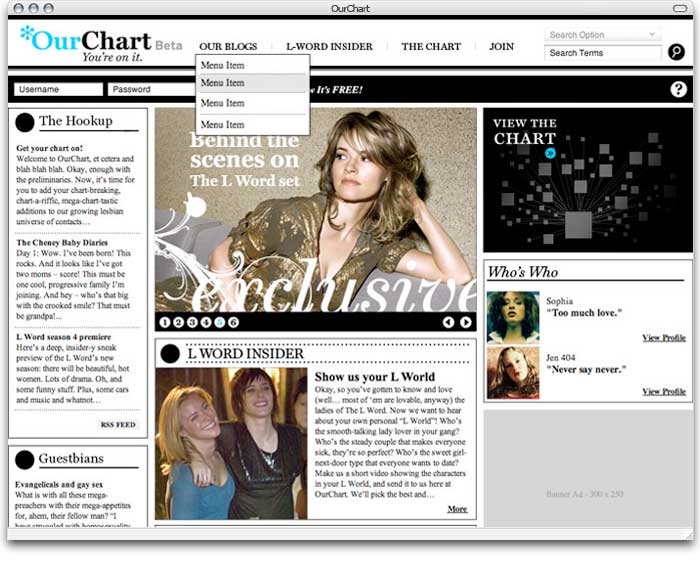Show next carousel slide arrow
The width and height of the screenshot is (700, 567).
tap(465, 322)
